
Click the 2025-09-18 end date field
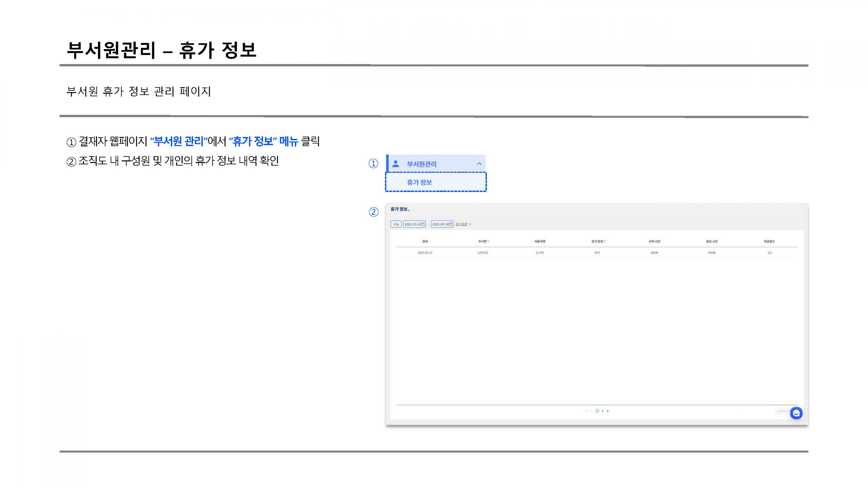click(442, 224)
